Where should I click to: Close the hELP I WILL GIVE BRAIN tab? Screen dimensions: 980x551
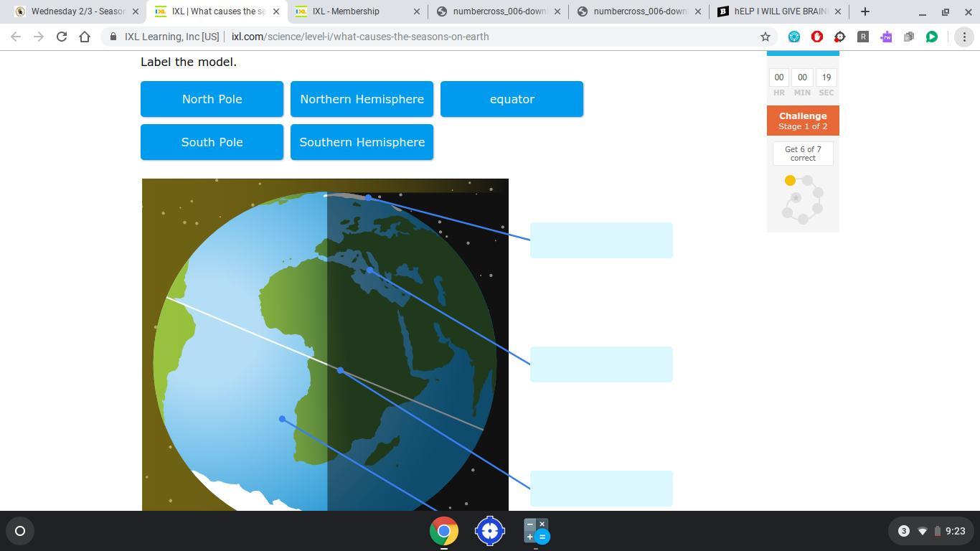837,11
